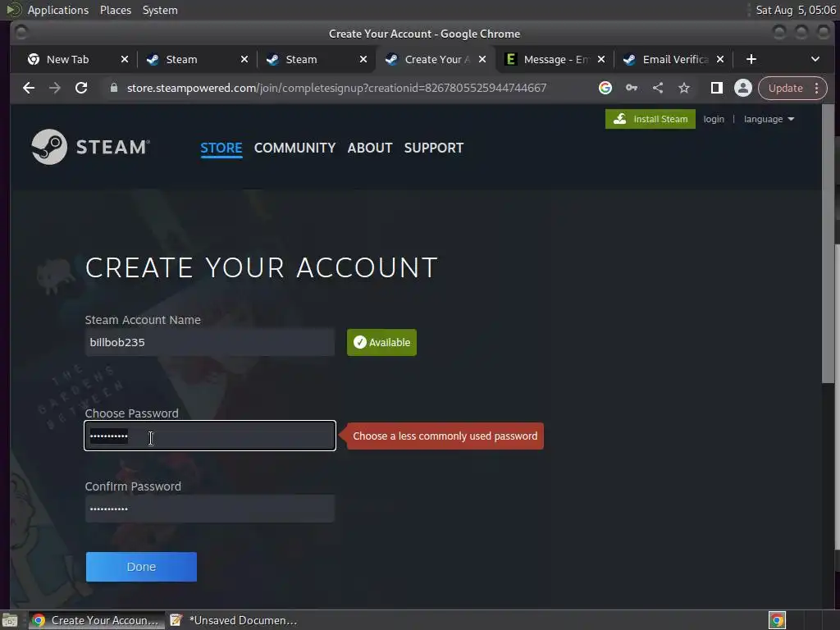Toggle Chrome side panel icon
Screen dimensions: 840x630
click(x=717, y=88)
